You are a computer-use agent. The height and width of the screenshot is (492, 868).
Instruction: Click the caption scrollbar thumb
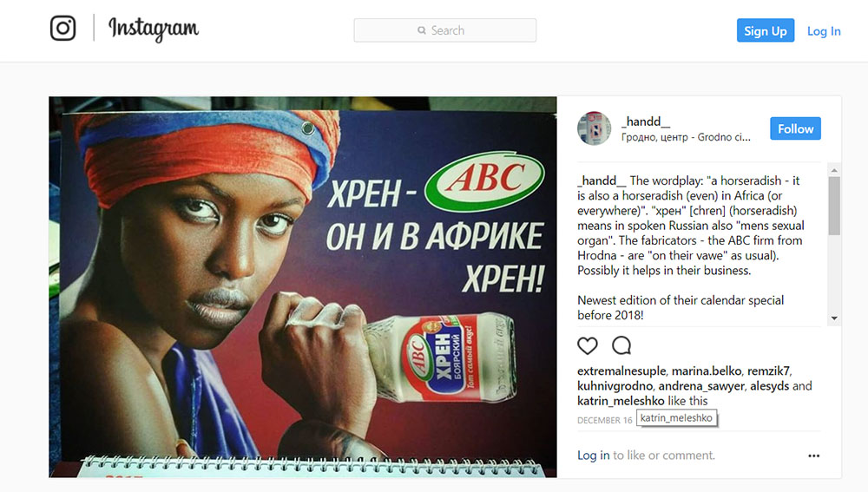834,206
